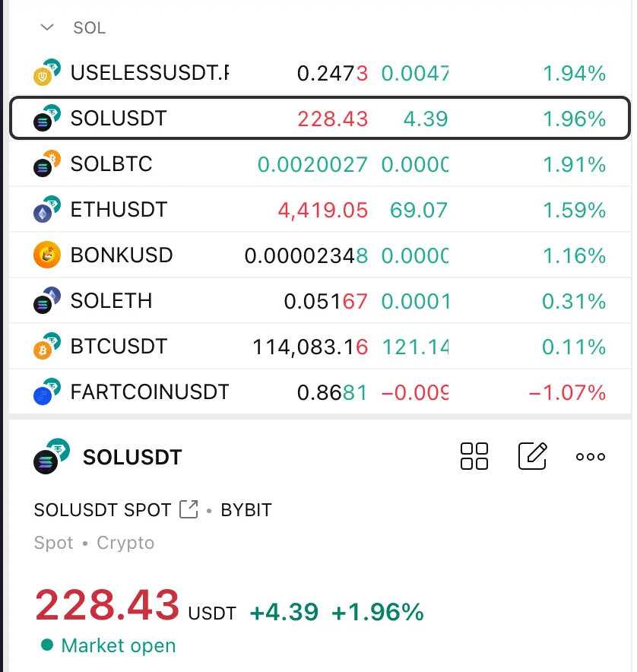Select ETHUSDT in the watchlist
637x672 pixels.
coord(320,210)
